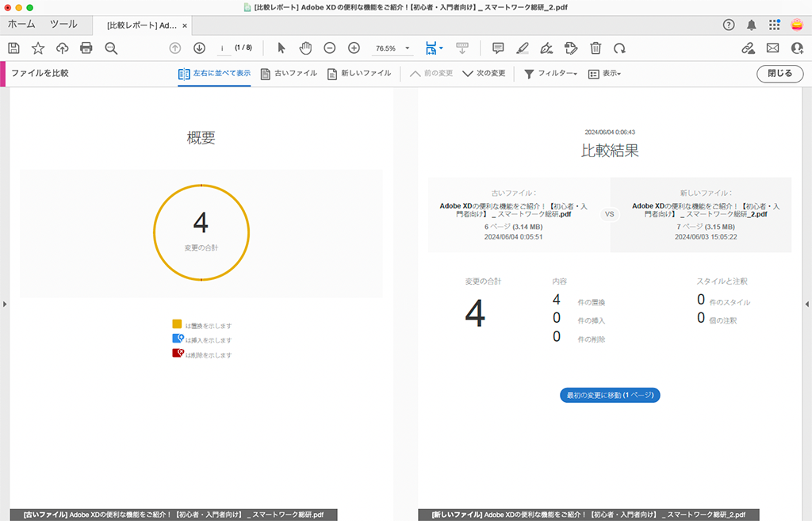The width and height of the screenshot is (812, 521).
Task: Go to the previous page with the up arrow
Action: (175, 48)
